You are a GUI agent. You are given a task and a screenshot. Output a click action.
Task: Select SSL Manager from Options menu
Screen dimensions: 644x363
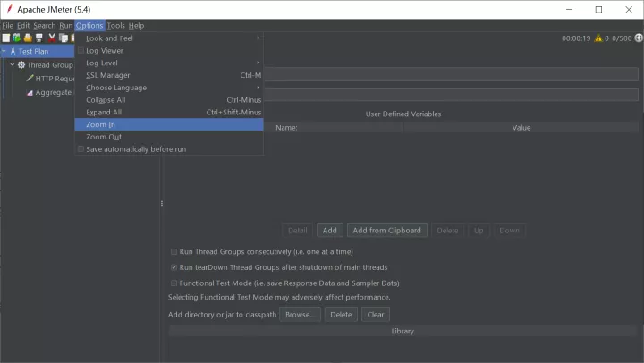coord(169,75)
